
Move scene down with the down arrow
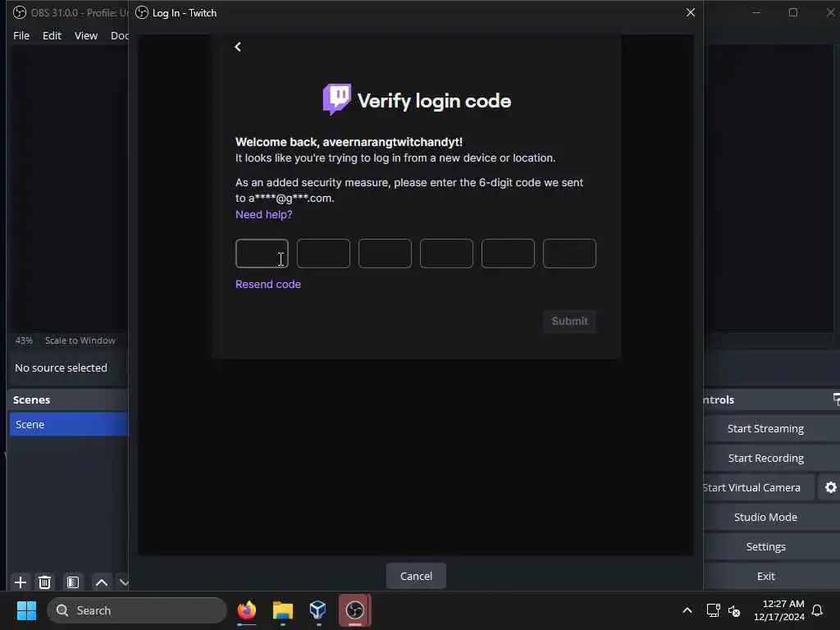[x=124, y=582]
